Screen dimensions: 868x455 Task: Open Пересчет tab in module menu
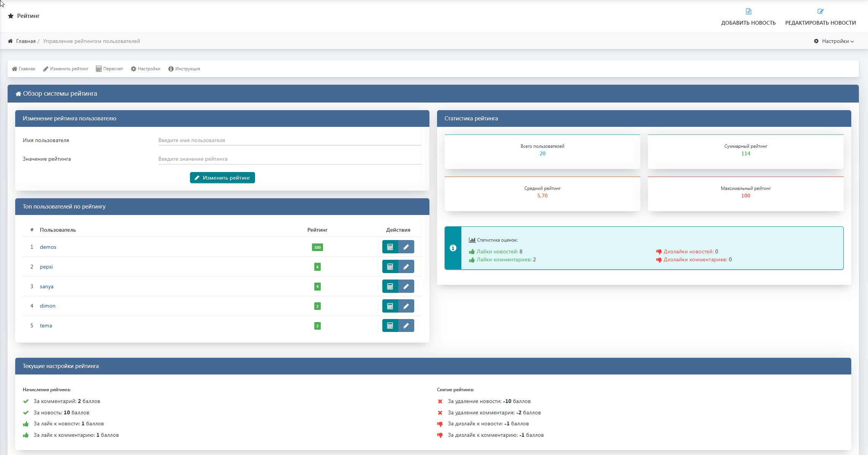[x=109, y=69]
